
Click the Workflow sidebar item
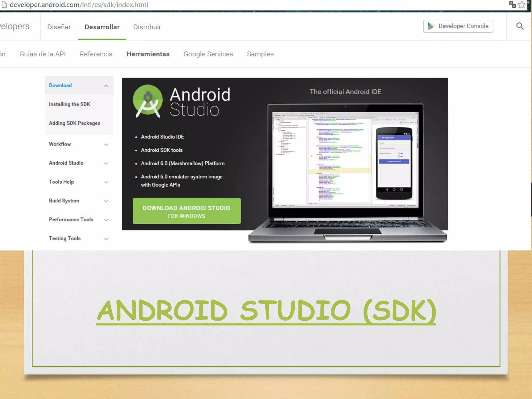60,144
